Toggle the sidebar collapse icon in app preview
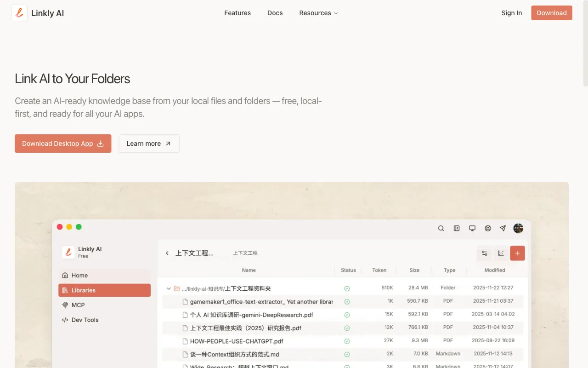The width and height of the screenshot is (588, 368). pyautogui.click(x=457, y=228)
